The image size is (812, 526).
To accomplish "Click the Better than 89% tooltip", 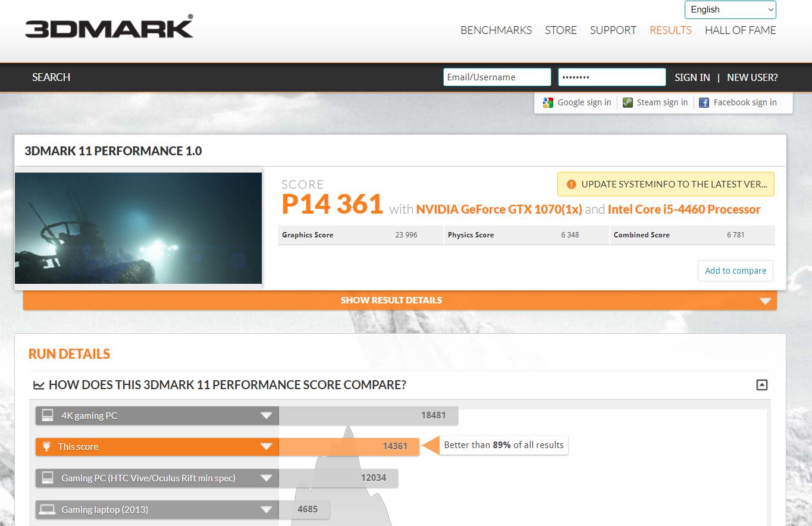I will coord(504,445).
